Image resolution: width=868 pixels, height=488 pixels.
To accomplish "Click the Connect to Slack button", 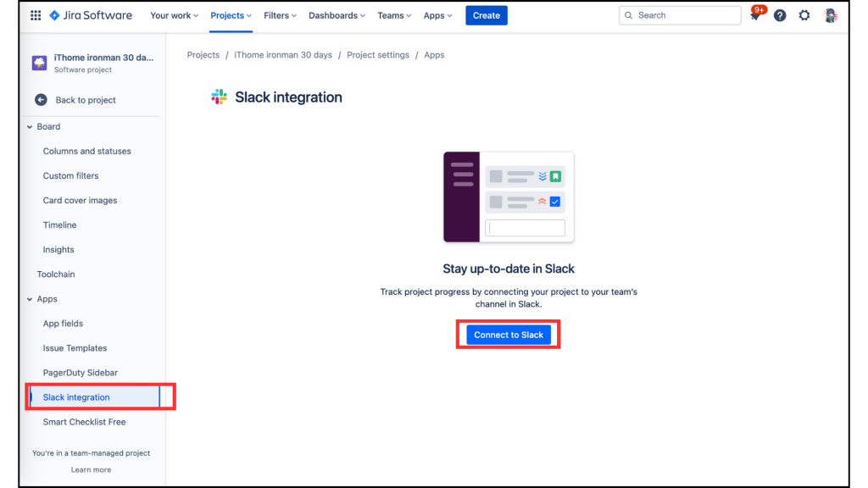I will click(509, 335).
